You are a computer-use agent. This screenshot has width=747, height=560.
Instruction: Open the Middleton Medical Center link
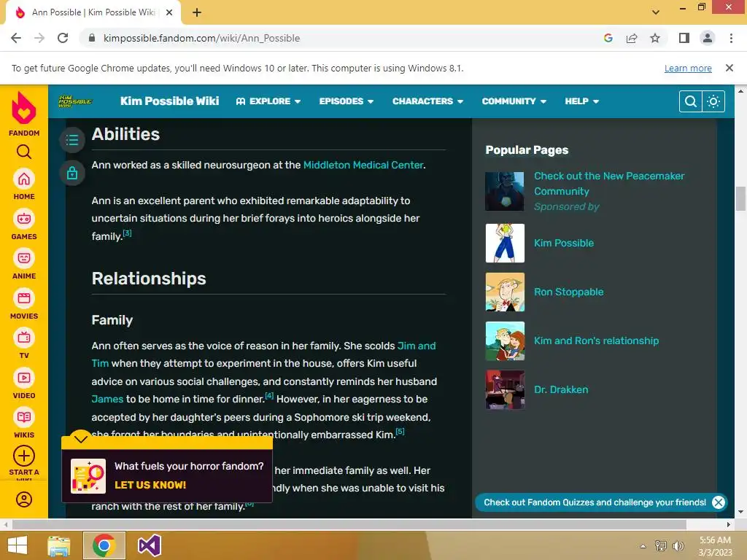(x=363, y=165)
